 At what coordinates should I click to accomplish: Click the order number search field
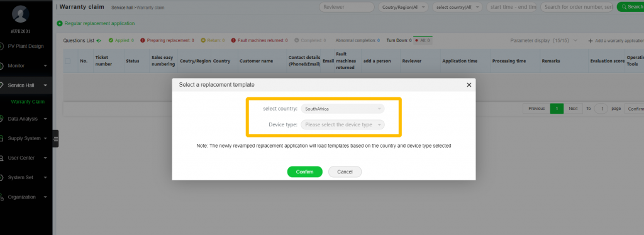tap(577, 7)
